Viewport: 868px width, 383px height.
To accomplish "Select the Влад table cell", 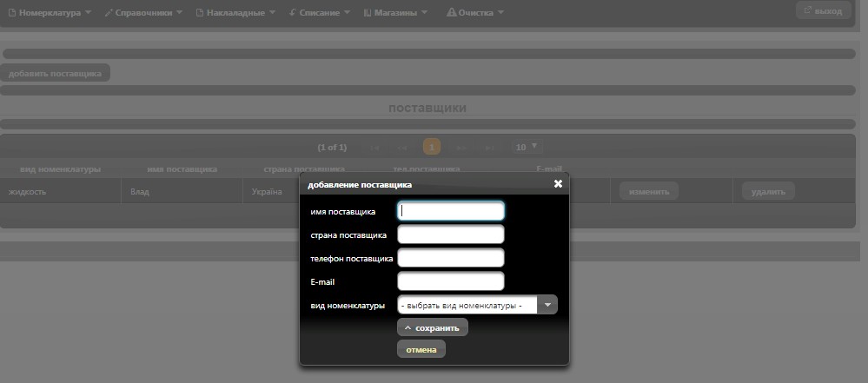I will tap(182, 191).
